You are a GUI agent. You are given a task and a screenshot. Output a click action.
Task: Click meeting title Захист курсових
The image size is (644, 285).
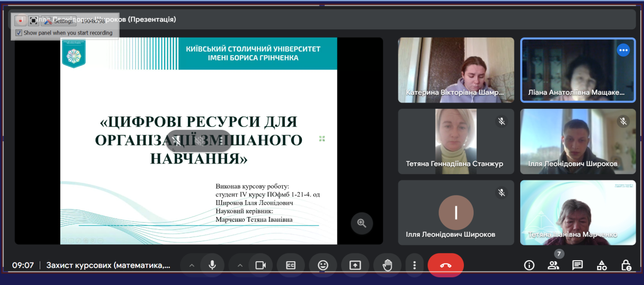108,265
